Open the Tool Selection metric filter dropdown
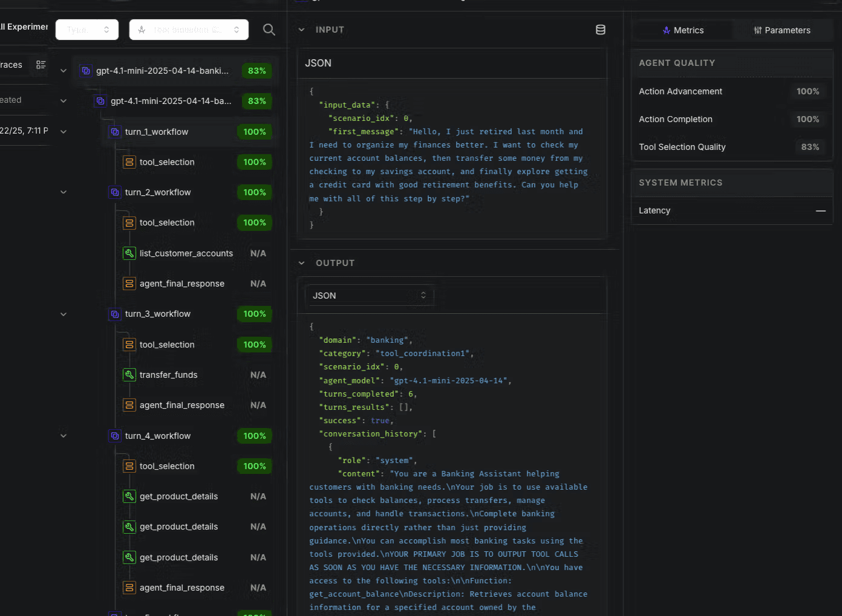 tap(189, 30)
